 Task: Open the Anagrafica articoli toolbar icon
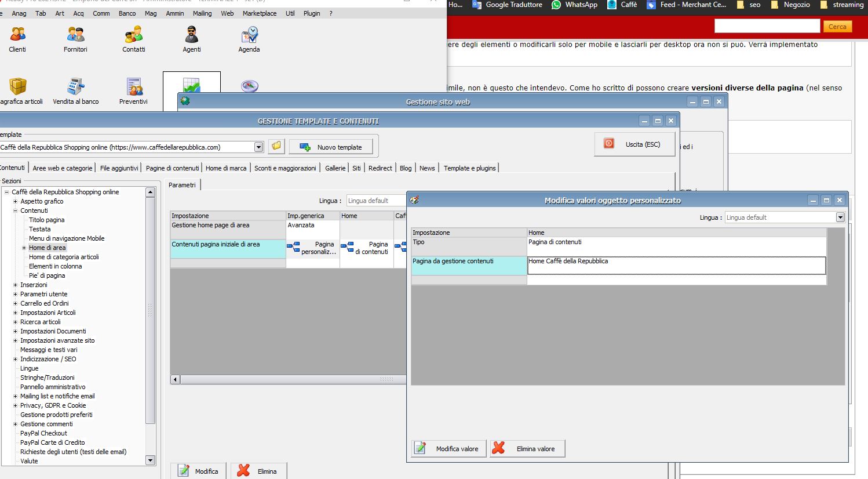pos(20,92)
